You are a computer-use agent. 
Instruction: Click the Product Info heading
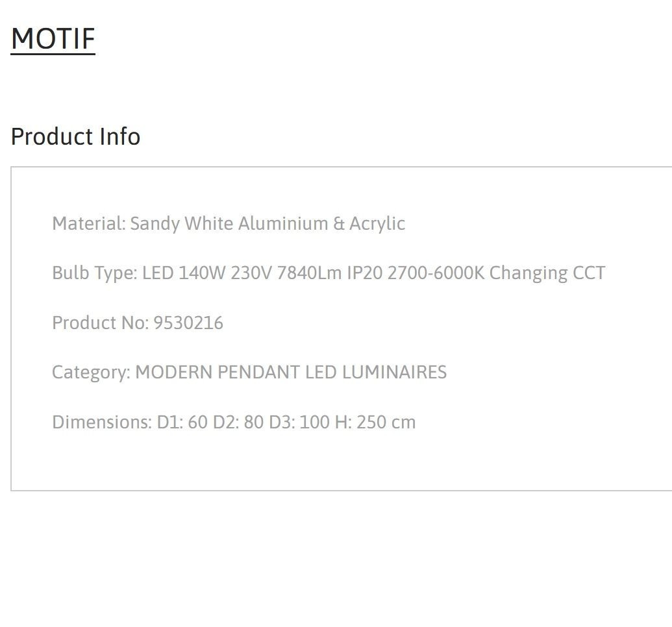(75, 137)
